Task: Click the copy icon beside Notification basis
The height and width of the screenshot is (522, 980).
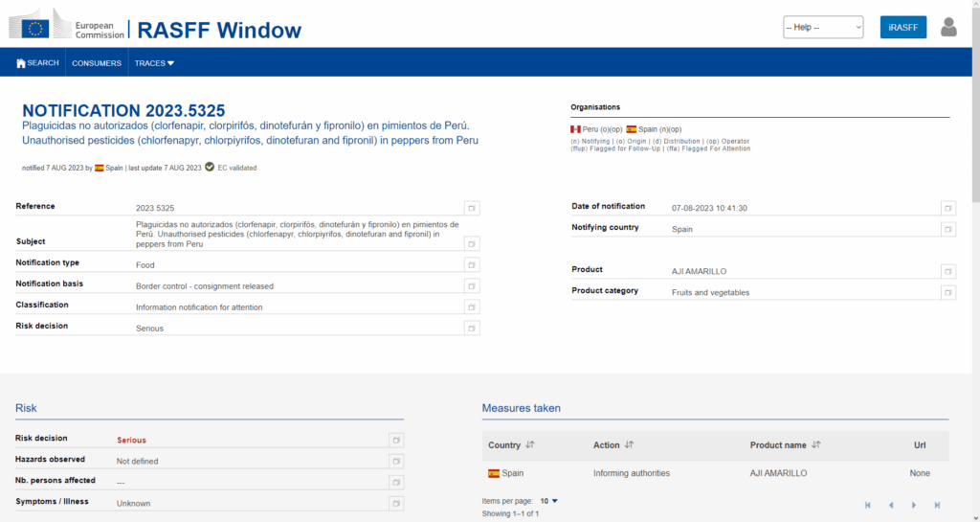Action: click(472, 286)
